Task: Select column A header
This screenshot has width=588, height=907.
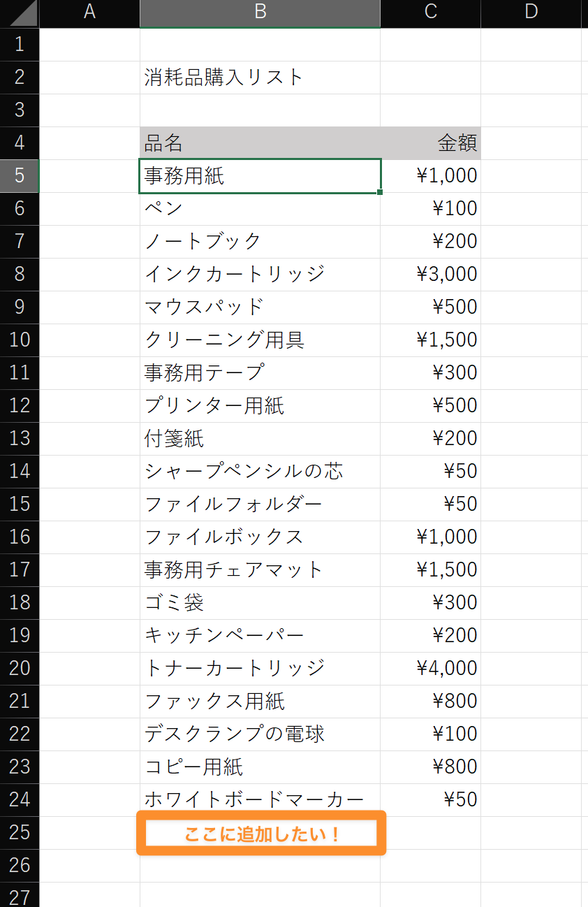Action: (89, 14)
